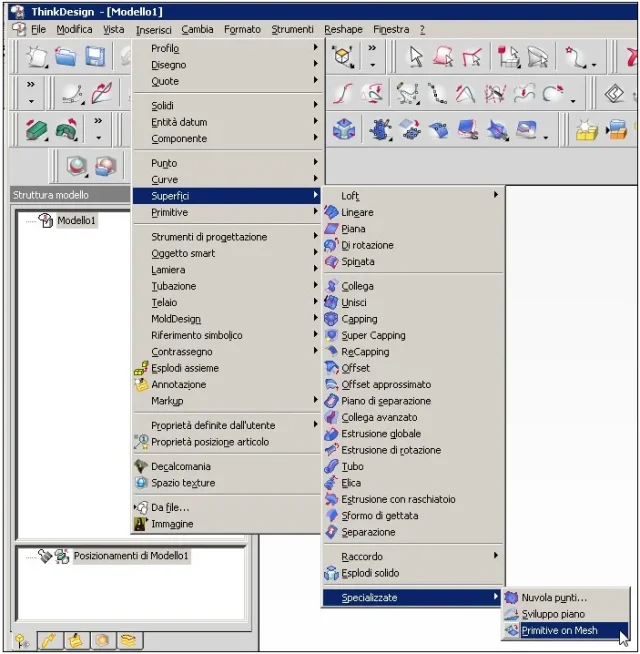Open the Modifica menu
Screen dimensions: 640x654
click(x=74, y=30)
